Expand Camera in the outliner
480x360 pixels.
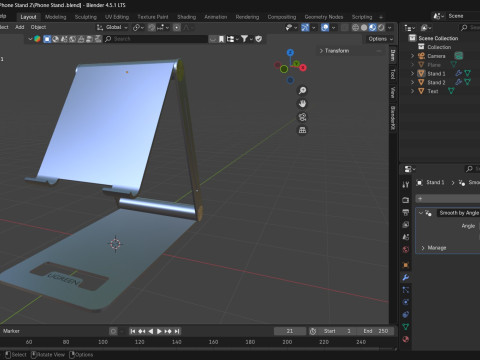tap(413, 56)
